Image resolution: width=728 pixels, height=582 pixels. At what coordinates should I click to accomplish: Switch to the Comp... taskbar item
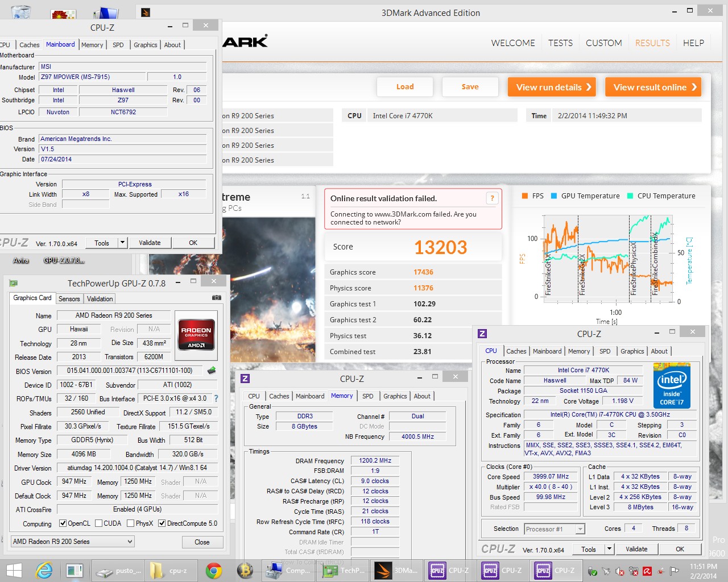pos(289,571)
